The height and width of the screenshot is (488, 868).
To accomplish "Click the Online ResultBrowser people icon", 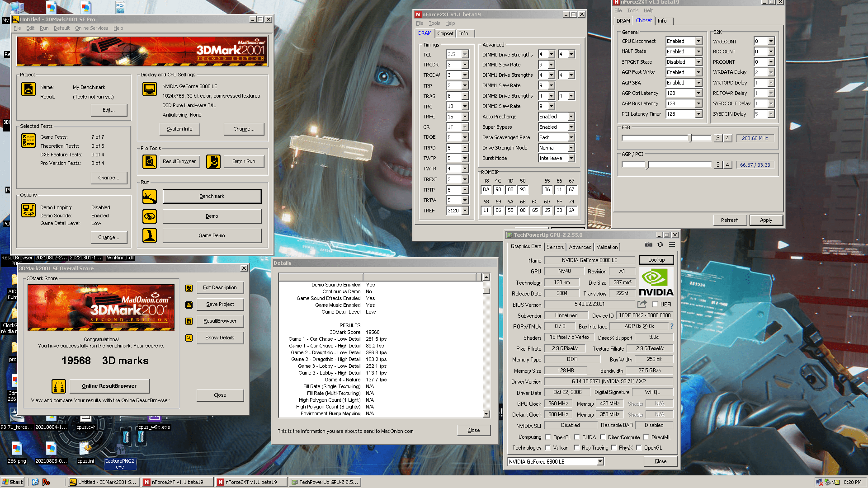I will (59, 386).
